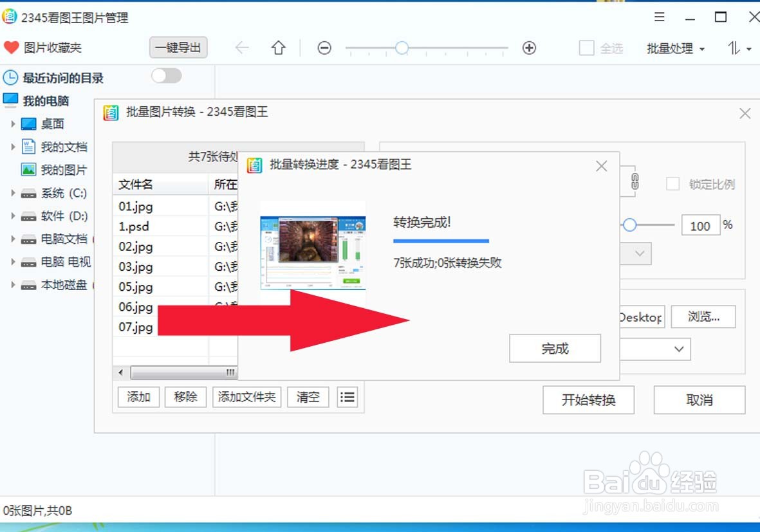The width and height of the screenshot is (760, 532).
Task: Select 06.jpg in the file list
Action: [136, 307]
